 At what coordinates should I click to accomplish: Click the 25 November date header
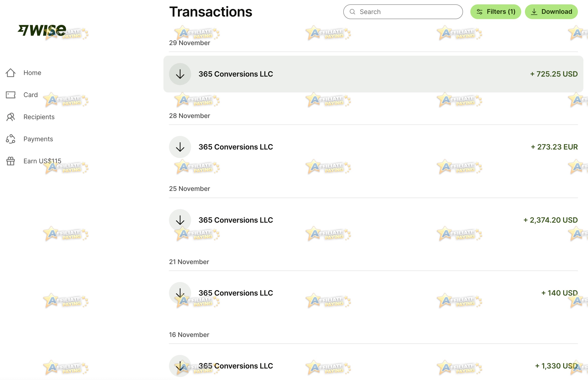click(190, 189)
